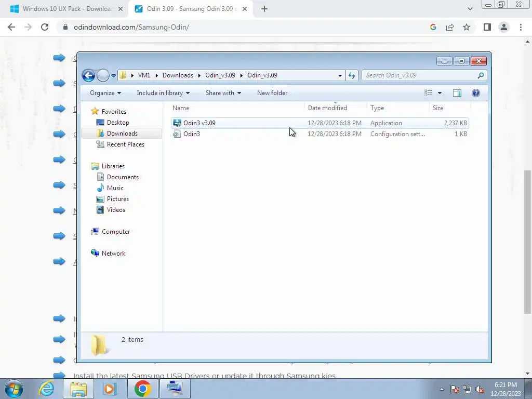
Task: Click Downloads in the address breadcrumb
Action: click(x=178, y=75)
